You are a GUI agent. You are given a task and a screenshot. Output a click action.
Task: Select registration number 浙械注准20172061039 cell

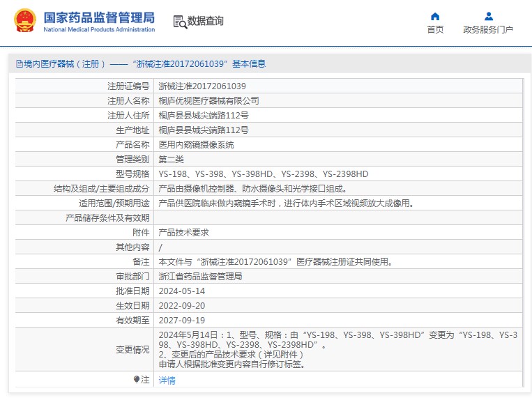202,86
